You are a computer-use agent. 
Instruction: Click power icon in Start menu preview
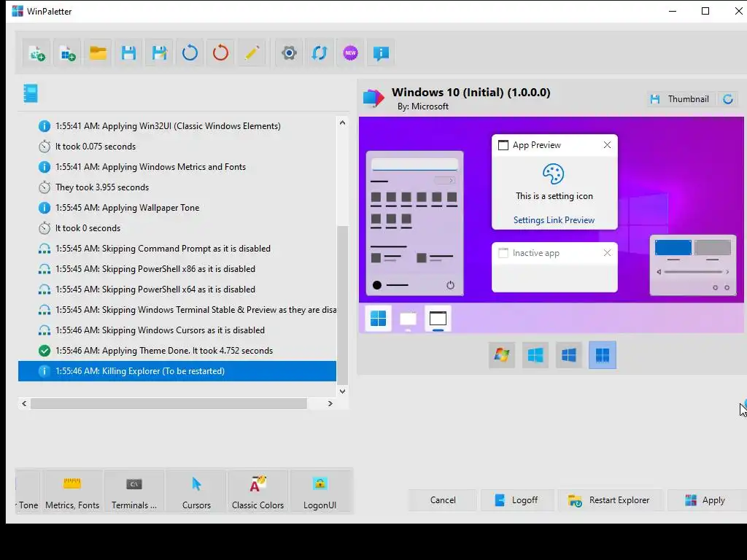coord(450,285)
